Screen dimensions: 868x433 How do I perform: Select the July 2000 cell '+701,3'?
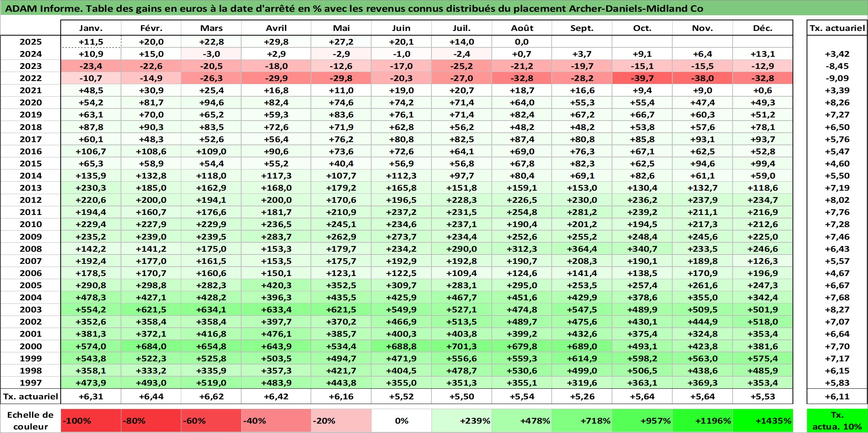point(462,346)
